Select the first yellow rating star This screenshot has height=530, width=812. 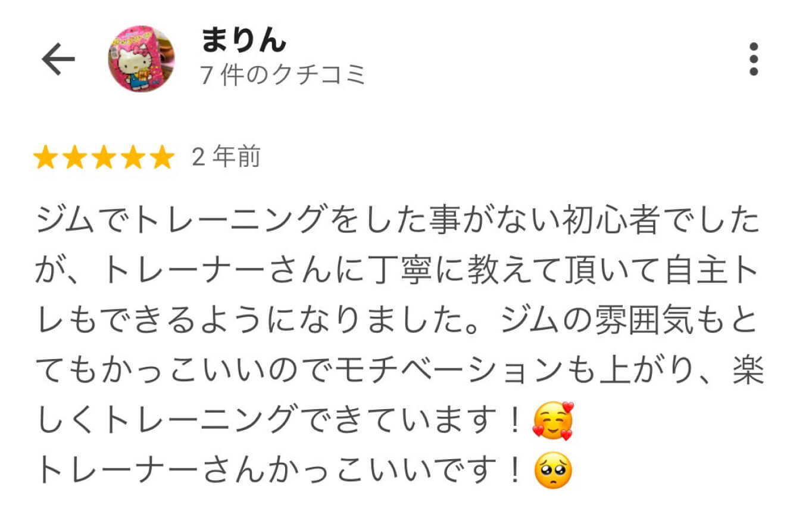(46, 158)
